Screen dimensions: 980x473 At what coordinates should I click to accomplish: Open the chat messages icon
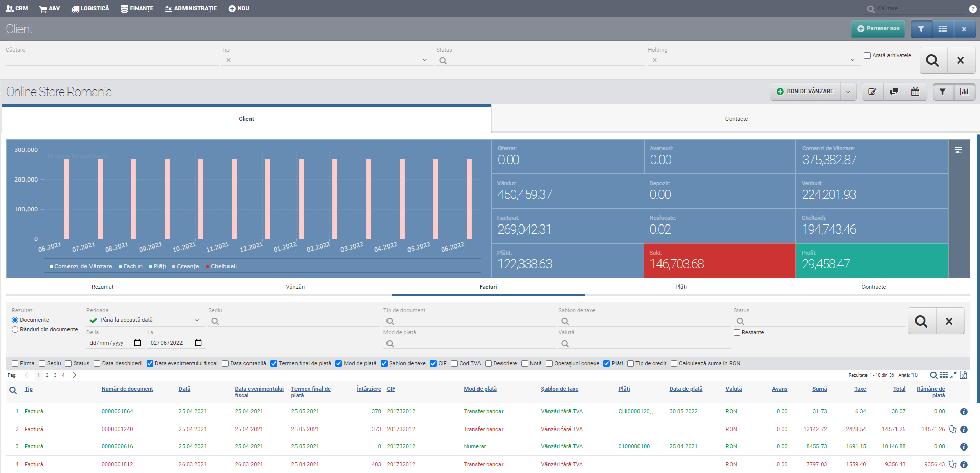(894, 92)
